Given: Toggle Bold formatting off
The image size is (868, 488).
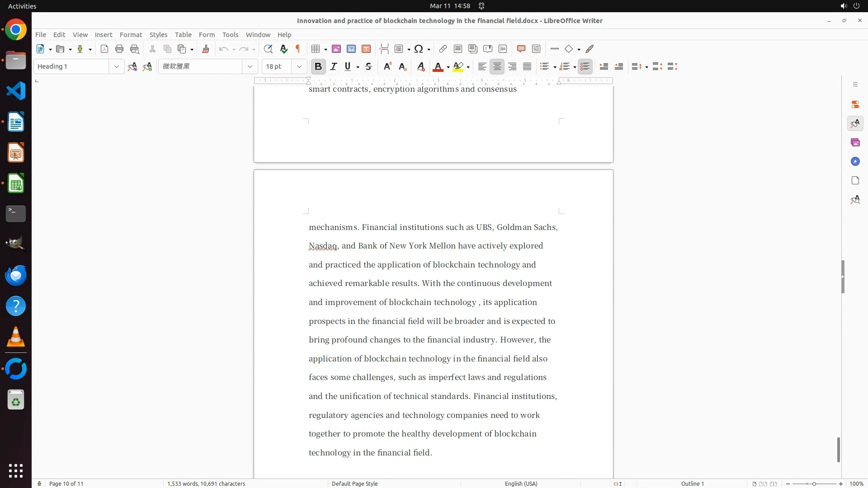Looking at the screenshot, I should pos(318,67).
